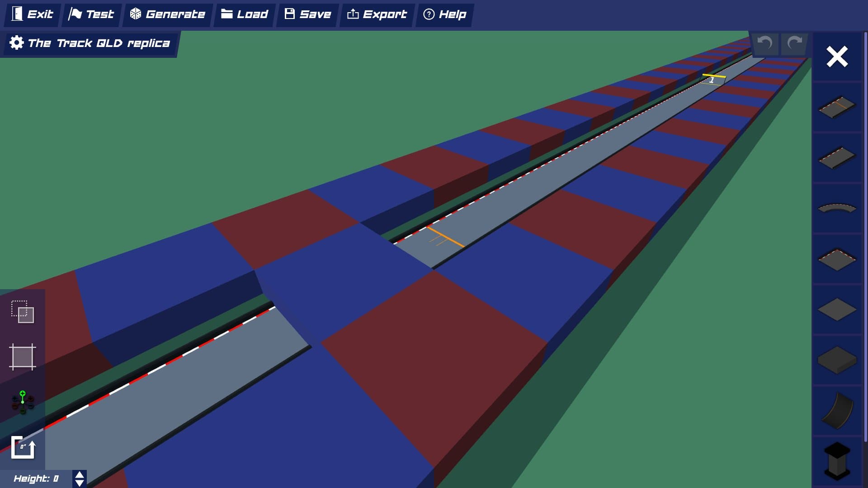Rotate piece with the 0° rotation button
The height and width of the screenshot is (488, 868).
[x=23, y=447]
